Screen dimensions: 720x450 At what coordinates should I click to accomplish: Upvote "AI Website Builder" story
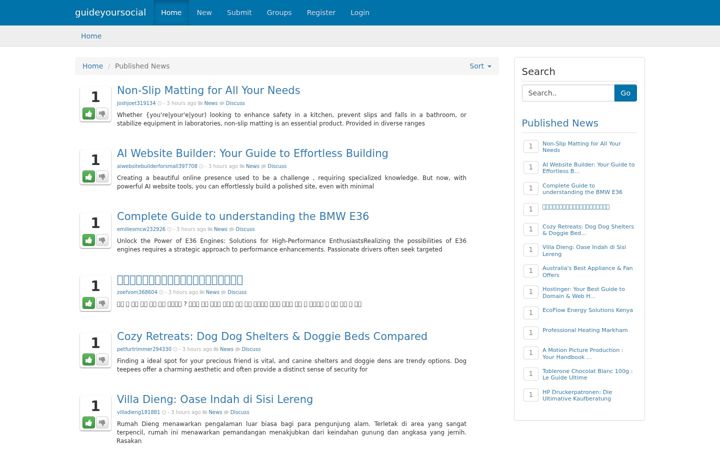[89, 176]
